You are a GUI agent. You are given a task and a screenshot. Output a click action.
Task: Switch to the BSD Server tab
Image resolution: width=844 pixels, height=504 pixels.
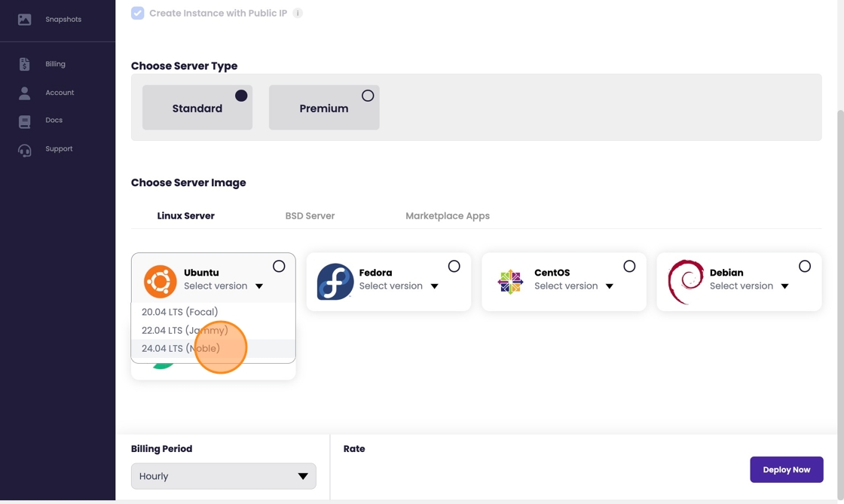310,216
